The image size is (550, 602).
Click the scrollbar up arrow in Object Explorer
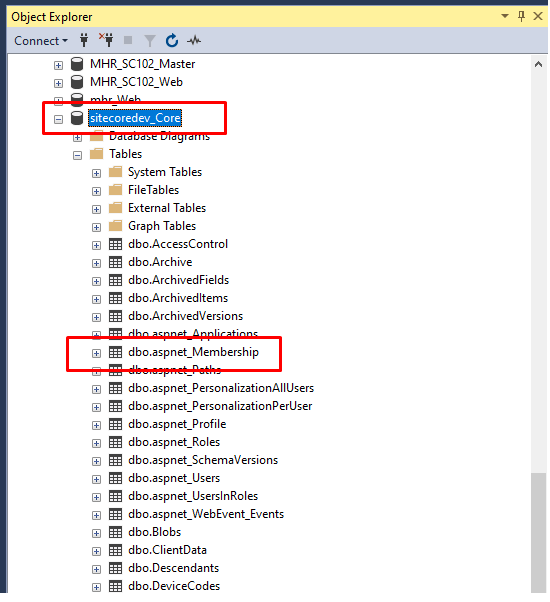click(x=538, y=64)
